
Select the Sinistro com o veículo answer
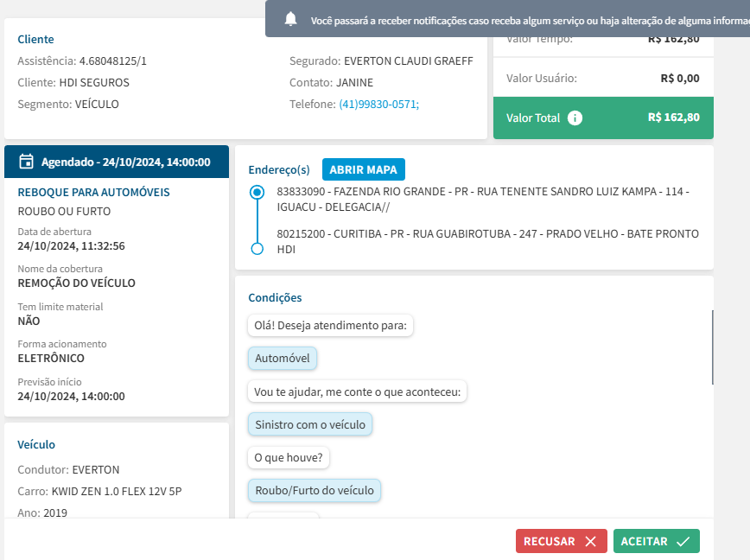[x=310, y=424]
